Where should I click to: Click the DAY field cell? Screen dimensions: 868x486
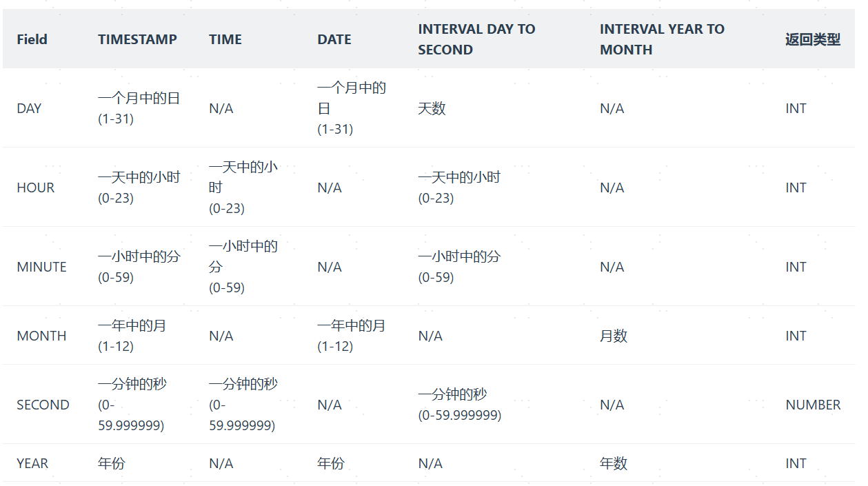[x=29, y=108]
